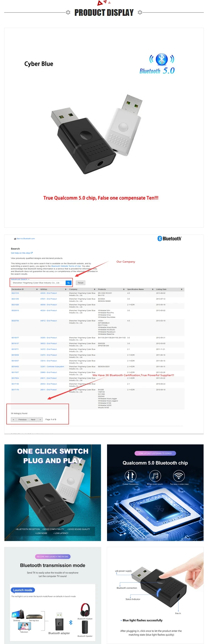The image size is (208, 644).
Task: Open declaration B021516 link
Action: coord(15,293)
